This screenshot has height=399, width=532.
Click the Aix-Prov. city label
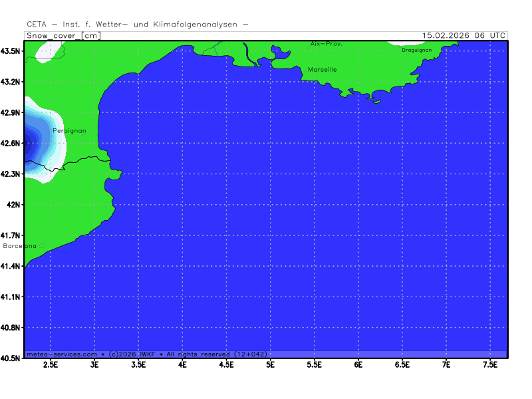326,43
